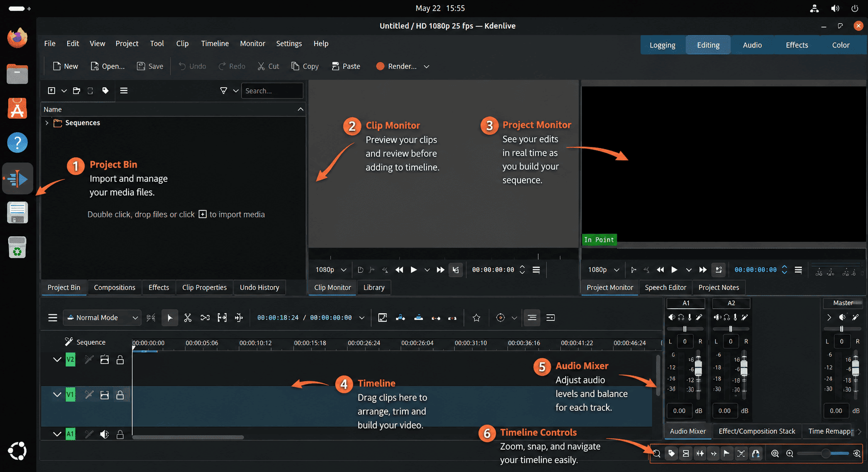Toggle lock on track V2
The image size is (868, 472).
click(x=120, y=360)
